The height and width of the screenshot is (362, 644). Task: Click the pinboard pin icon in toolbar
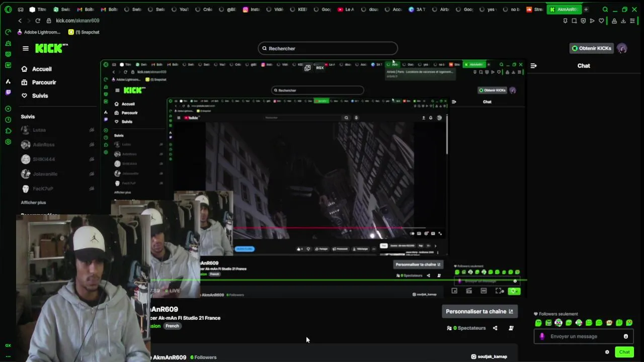pyautogui.click(x=565, y=21)
